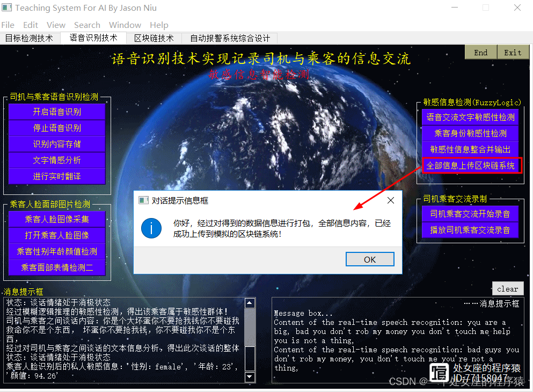Screen dimensions: 533x392
Task: Click the down arrow on the message scrollbar
Action: point(249,378)
